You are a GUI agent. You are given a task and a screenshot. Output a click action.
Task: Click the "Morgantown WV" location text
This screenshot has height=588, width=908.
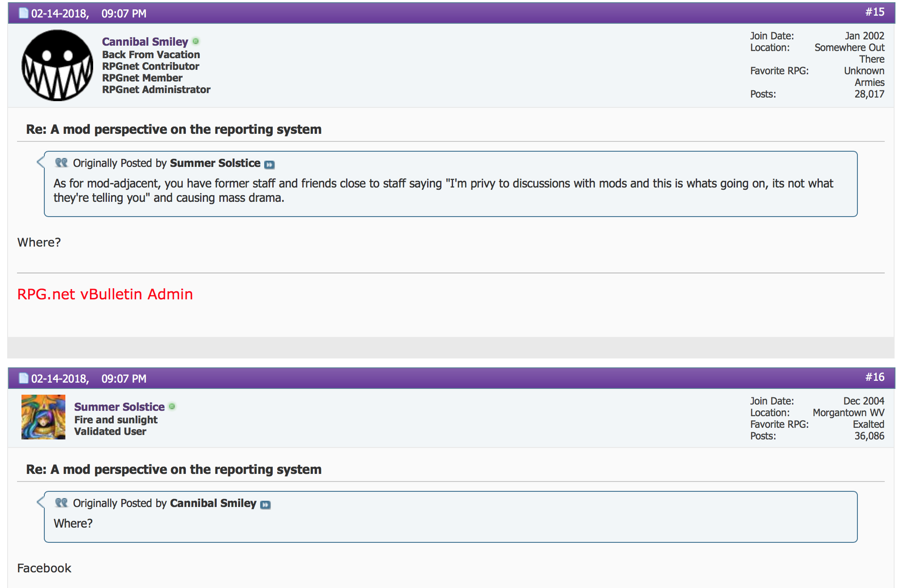click(848, 413)
